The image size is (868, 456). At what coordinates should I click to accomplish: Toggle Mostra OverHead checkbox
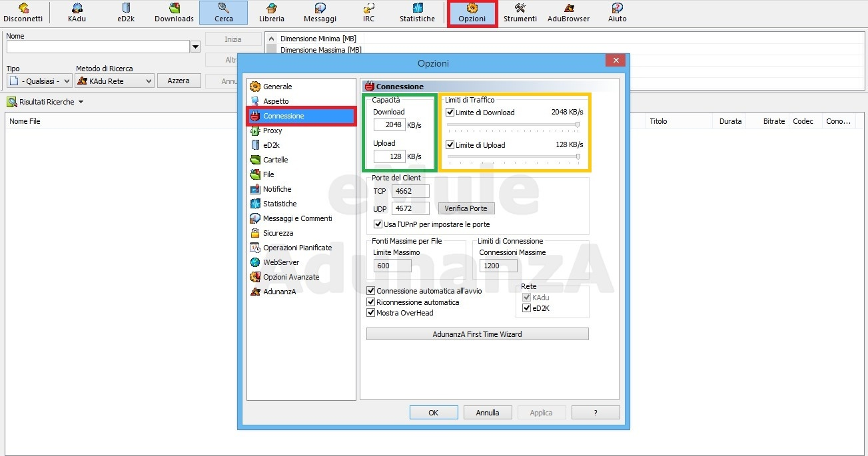(x=371, y=313)
